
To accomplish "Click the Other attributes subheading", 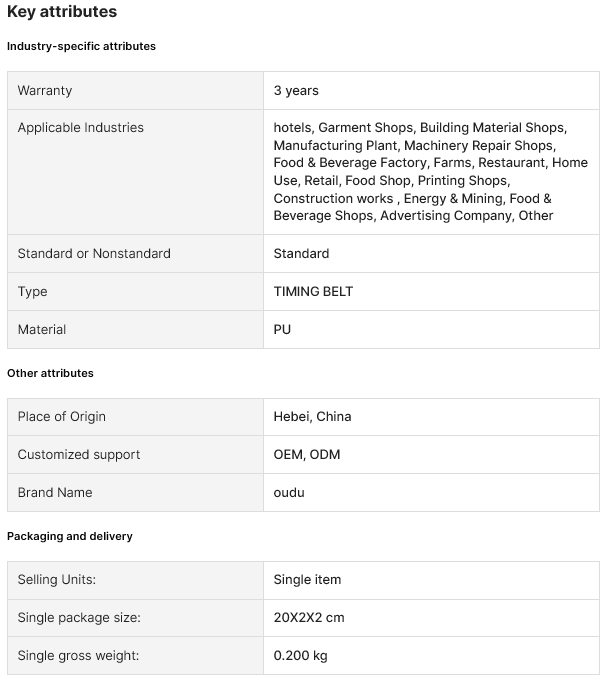I will [50, 373].
